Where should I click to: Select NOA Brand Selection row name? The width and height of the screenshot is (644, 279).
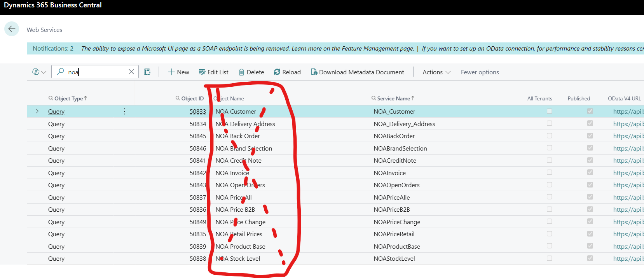[244, 148]
